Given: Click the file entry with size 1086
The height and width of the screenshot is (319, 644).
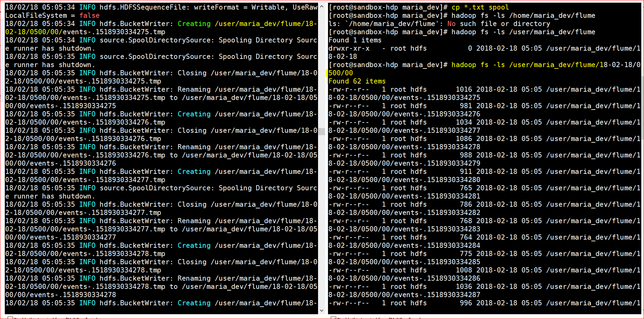Looking at the screenshot, I should point(484,143).
